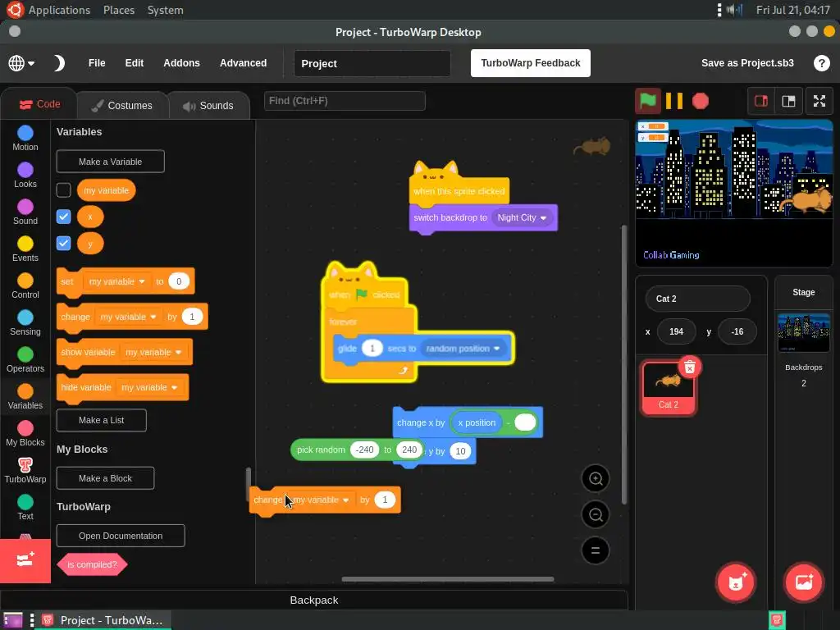Open the Edit menu
This screenshot has width=840, height=630.
point(135,63)
